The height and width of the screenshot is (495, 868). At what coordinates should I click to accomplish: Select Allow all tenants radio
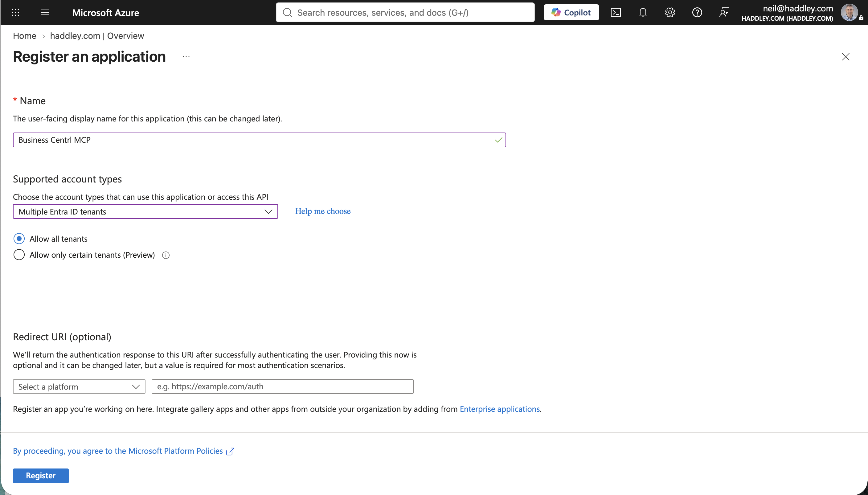click(19, 239)
